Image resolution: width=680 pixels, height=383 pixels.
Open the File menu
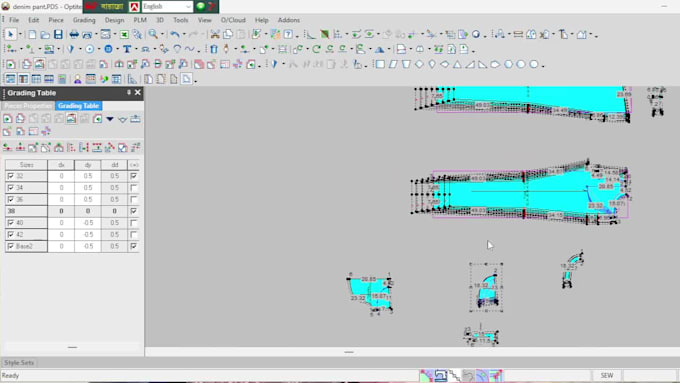14,20
